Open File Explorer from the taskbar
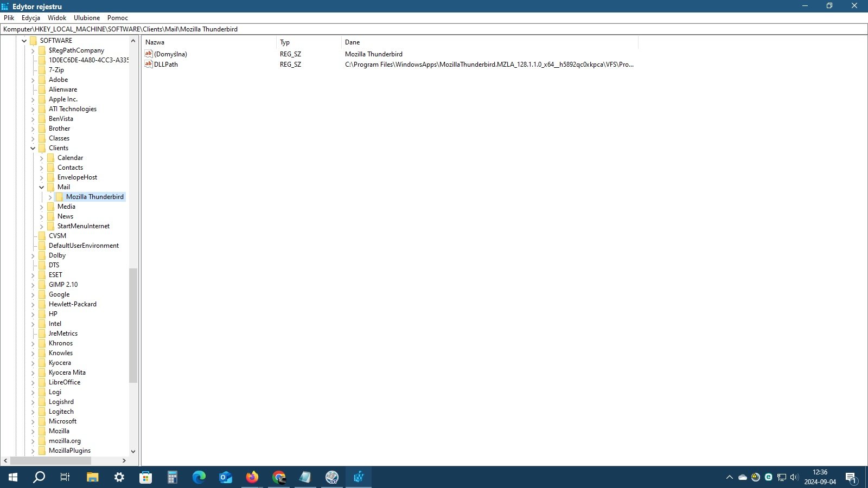This screenshot has height=488, width=868. pos(93,477)
